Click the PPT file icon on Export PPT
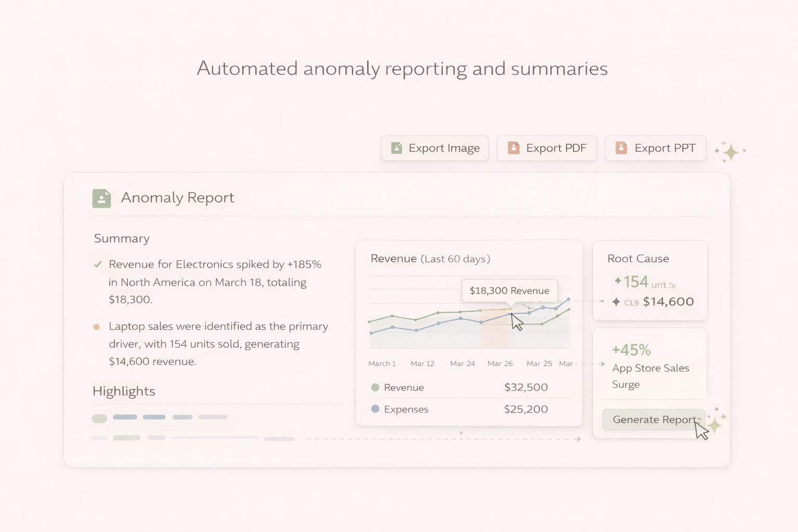 621,148
